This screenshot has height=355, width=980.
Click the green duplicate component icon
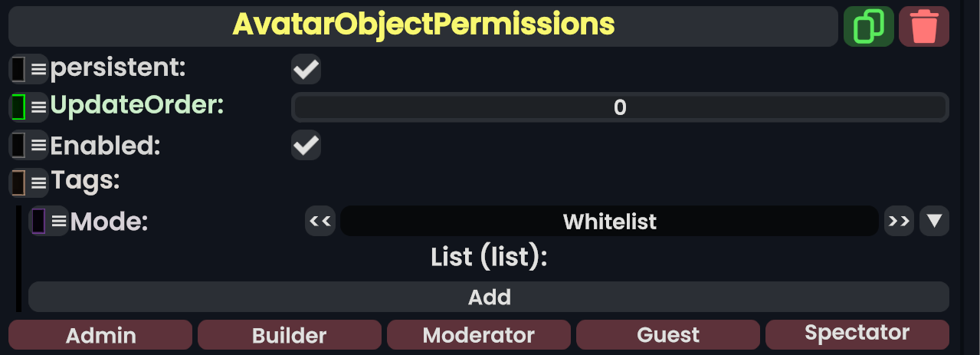(x=868, y=27)
